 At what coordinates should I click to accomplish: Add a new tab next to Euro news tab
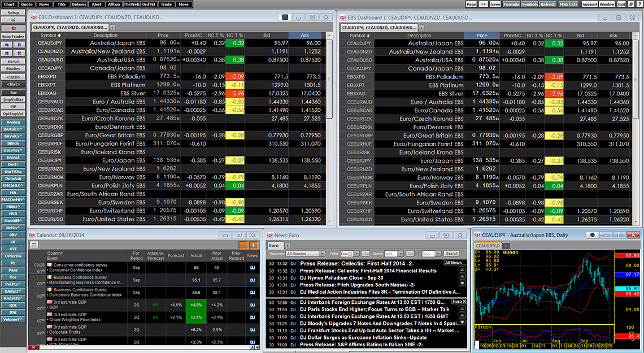click(288, 246)
